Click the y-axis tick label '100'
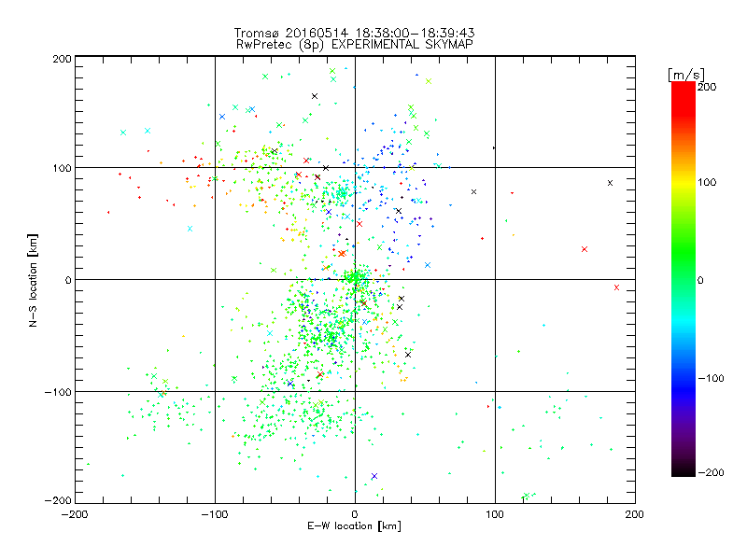Image resolution: width=747 pixels, height=560 pixels. [62, 168]
